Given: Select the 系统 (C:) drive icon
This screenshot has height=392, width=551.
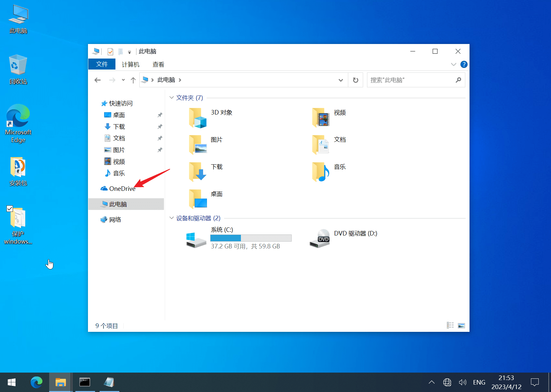Looking at the screenshot, I should coord(196,240).
